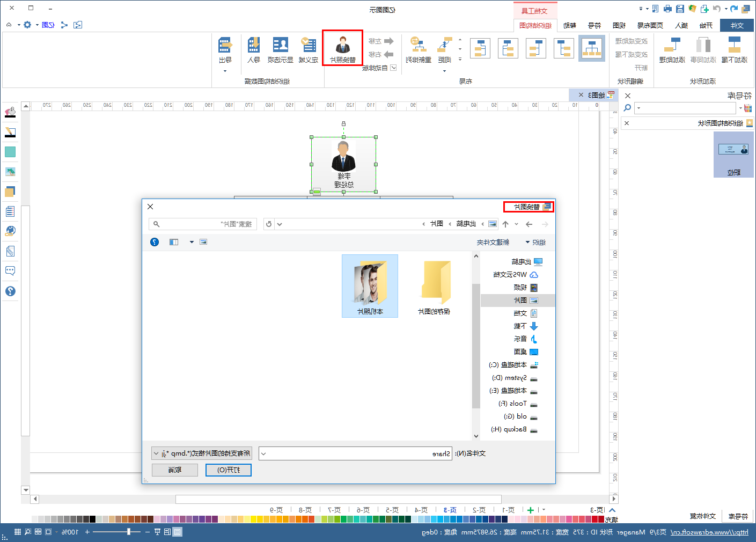756x542 pixels.
Task: Click the 显示选项 (display options) ribbon icon
Action: coord(280,50)
